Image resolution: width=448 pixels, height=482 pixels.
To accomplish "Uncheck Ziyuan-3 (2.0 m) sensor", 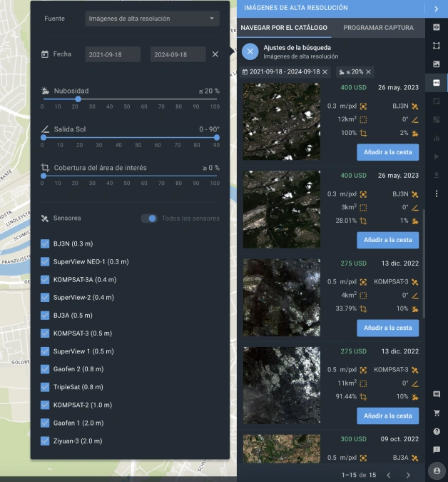I will 45,441.
